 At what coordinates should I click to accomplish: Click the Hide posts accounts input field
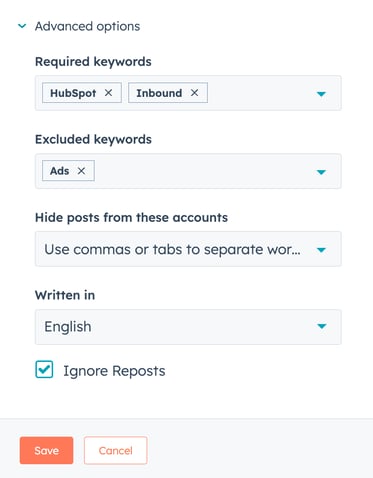[188, 249]
